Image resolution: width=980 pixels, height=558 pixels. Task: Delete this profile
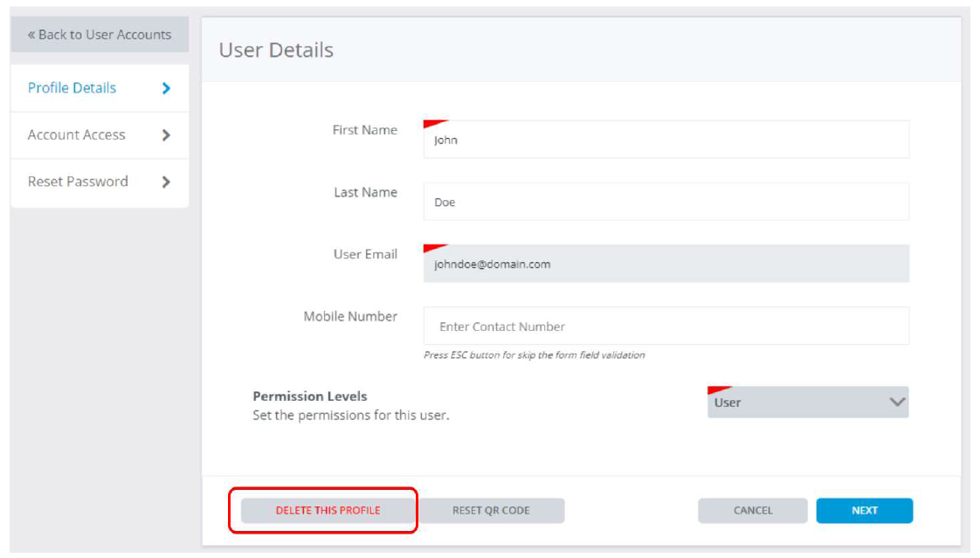coord(328,511)
